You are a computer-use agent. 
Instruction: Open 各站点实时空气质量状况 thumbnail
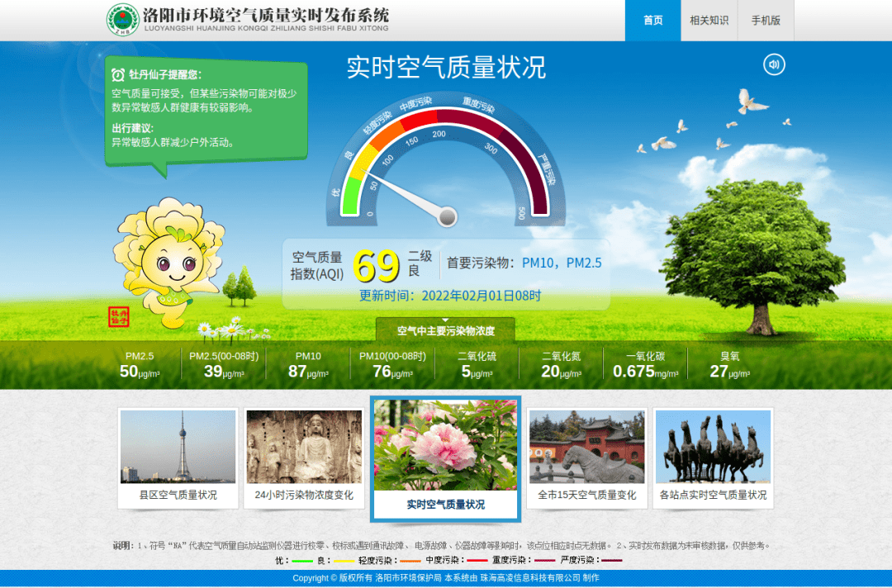713,458
